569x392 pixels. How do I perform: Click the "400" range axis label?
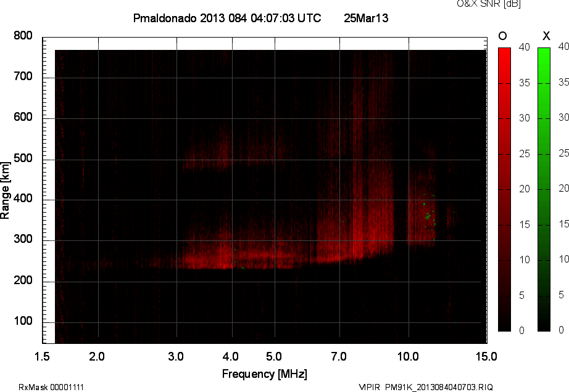click(23, 198)
